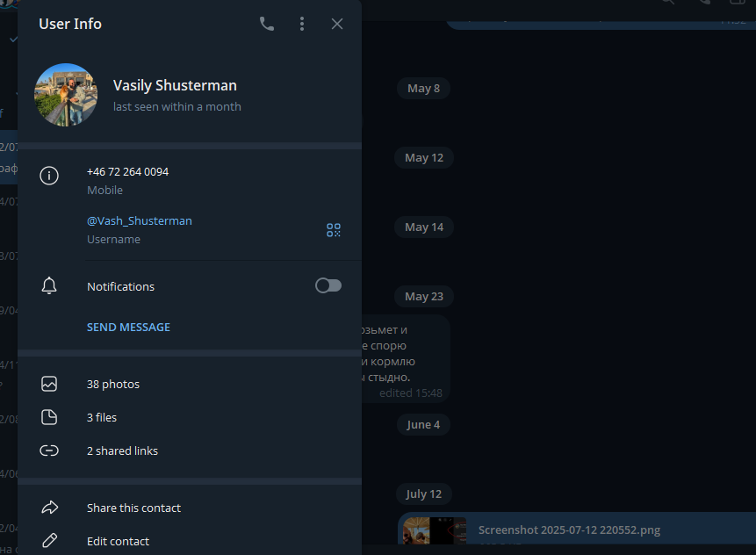This screenshot has height=555, width=756.
Task: Click the @Vash_Shusterman username link
Action: (140, 220)
